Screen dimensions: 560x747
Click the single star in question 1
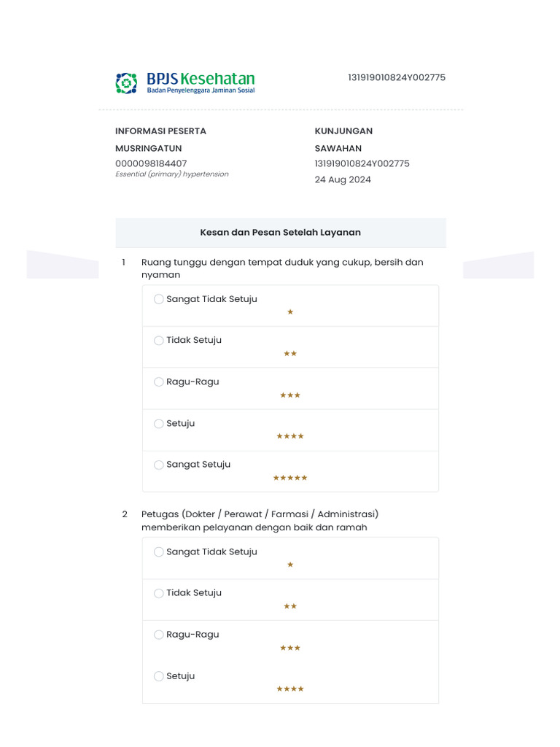[290, 312]
